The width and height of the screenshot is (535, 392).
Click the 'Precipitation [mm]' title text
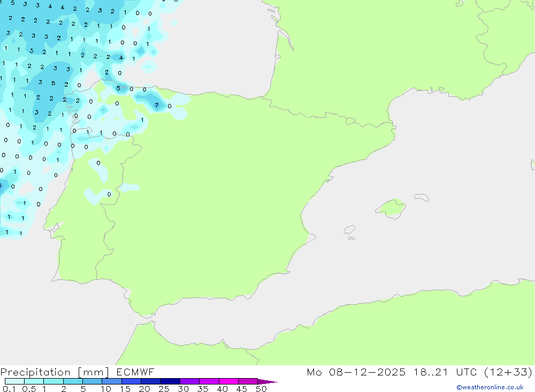55,372
